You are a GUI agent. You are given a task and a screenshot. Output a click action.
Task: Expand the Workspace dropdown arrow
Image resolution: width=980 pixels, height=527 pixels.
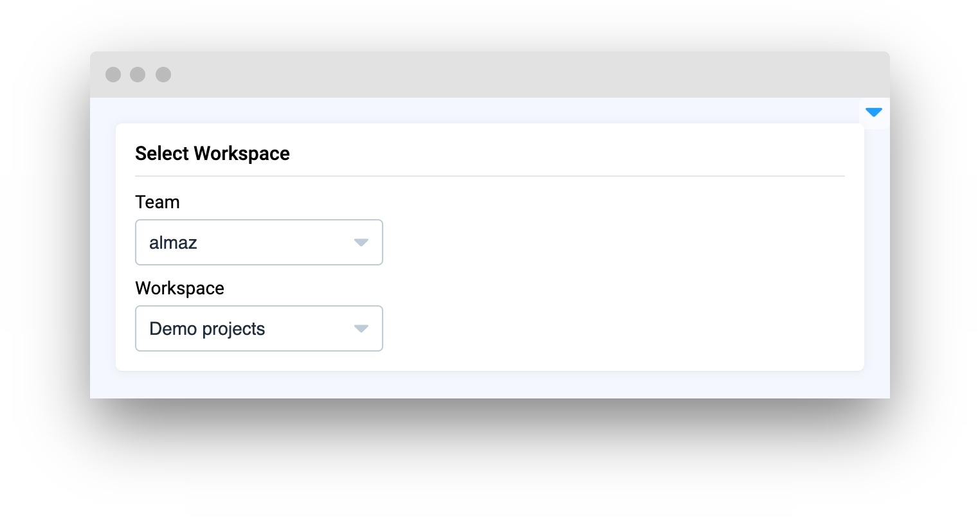(361, 328)
